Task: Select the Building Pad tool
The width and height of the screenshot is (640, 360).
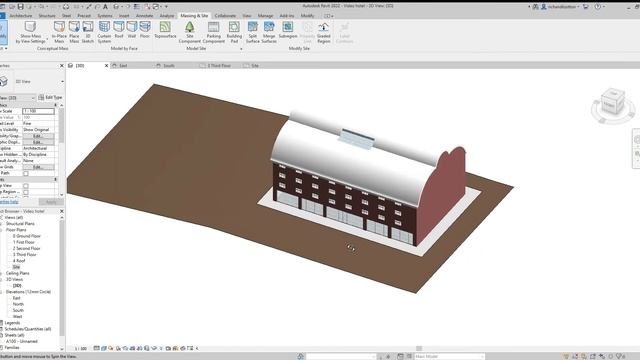Action: (234, 32)
